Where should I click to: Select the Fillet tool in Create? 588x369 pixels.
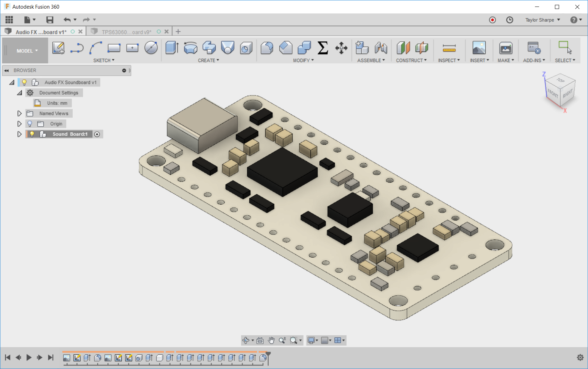pos(227,49)
